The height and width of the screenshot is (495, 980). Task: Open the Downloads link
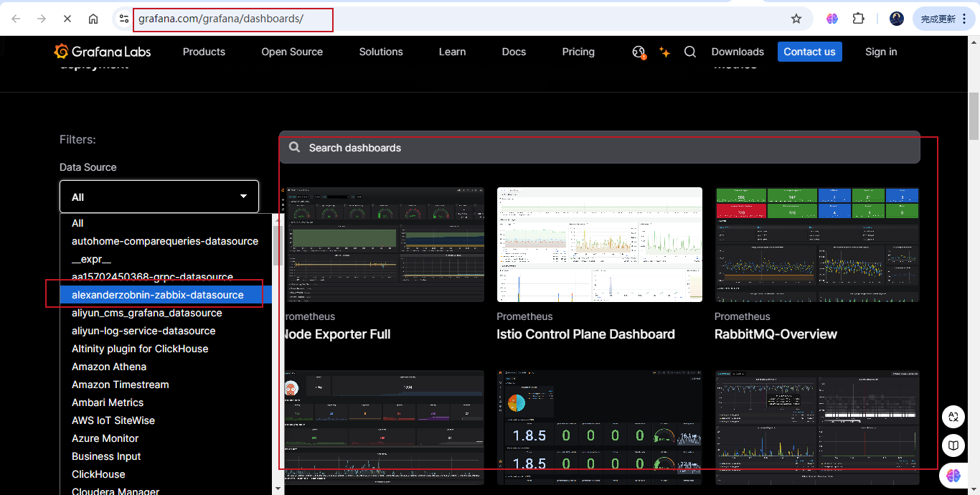pyautogui.click(x=738, y=52)
